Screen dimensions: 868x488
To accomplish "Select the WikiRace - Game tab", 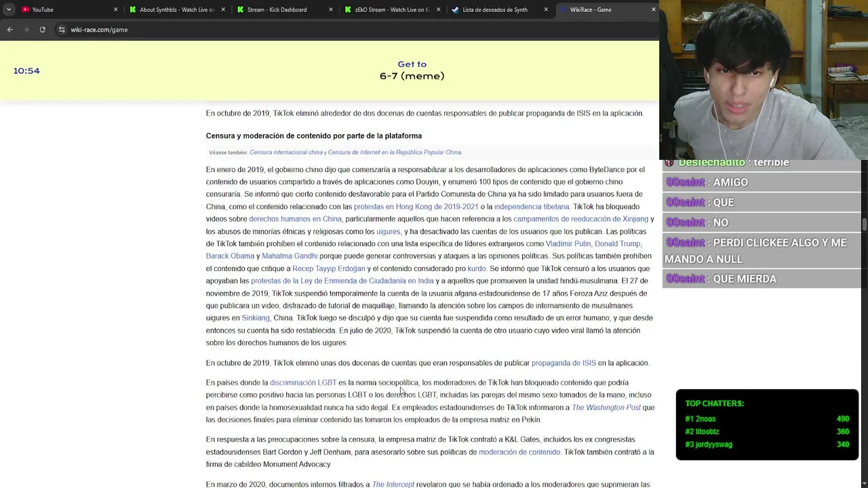I will pyautogui.click(x=607, y=9).
